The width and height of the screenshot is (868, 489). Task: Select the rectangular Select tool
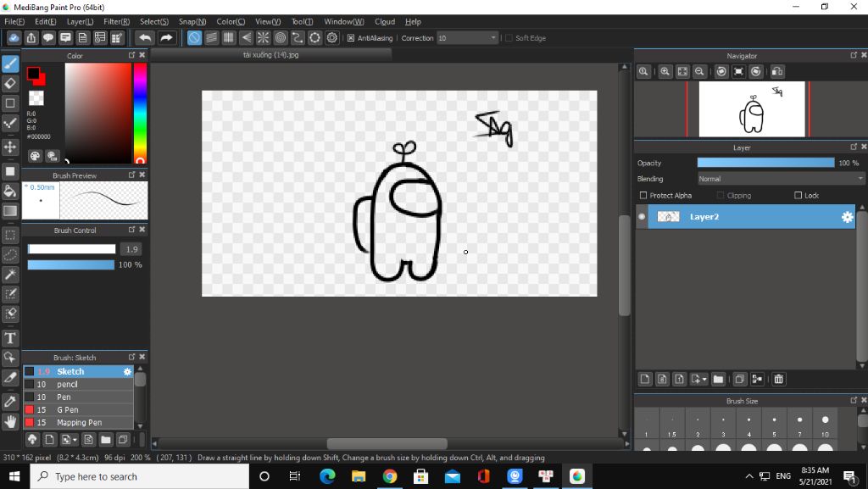click(10, 235)
